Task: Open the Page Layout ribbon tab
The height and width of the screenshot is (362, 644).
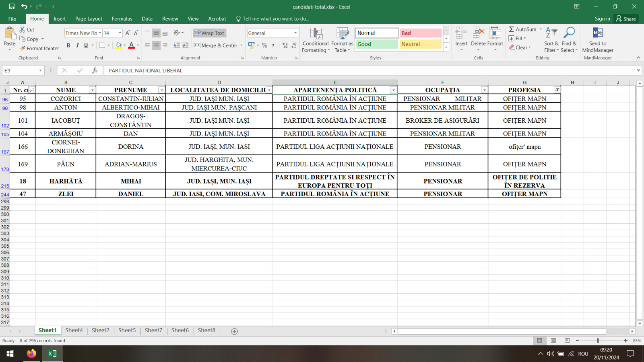Action: point(89,19)
